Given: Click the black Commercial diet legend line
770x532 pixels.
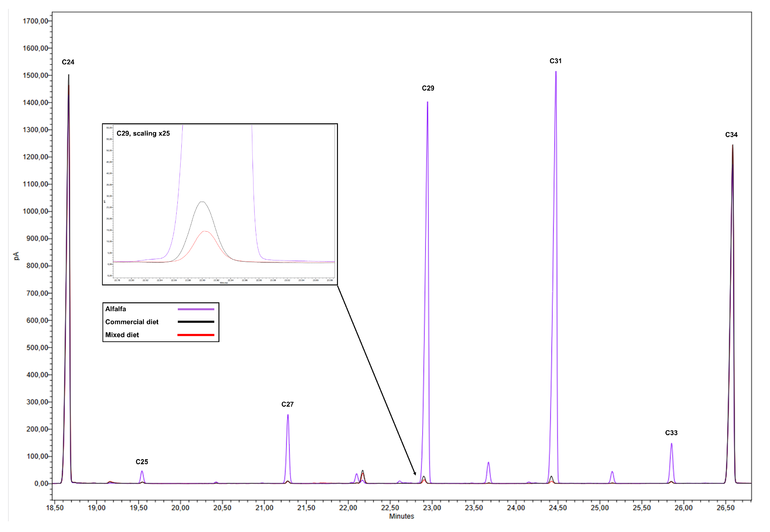Looking at the screenshot, I should click(196, 322).
